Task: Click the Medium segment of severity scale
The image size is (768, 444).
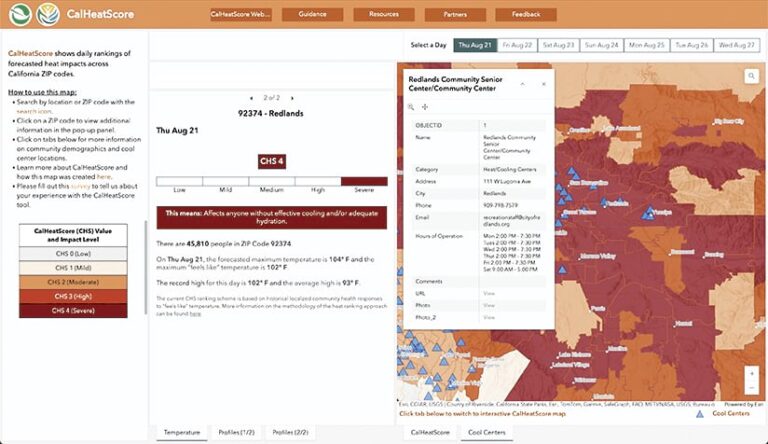Action: coord(272,181)
